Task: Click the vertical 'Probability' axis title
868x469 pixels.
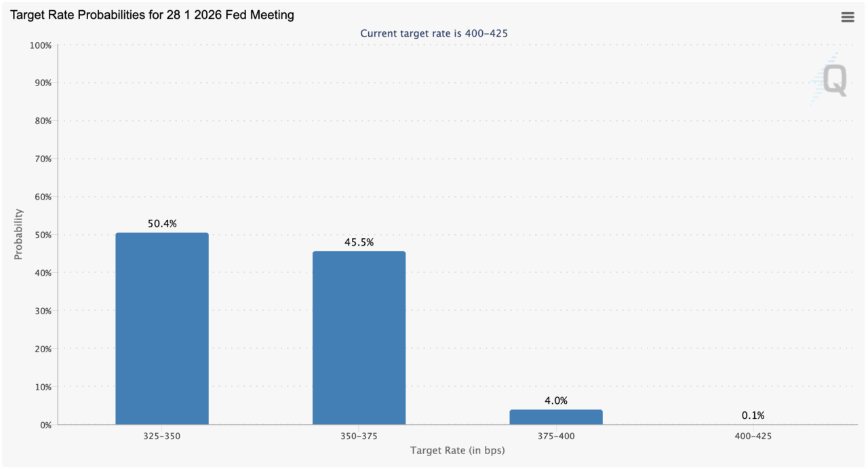Action: 19,234
